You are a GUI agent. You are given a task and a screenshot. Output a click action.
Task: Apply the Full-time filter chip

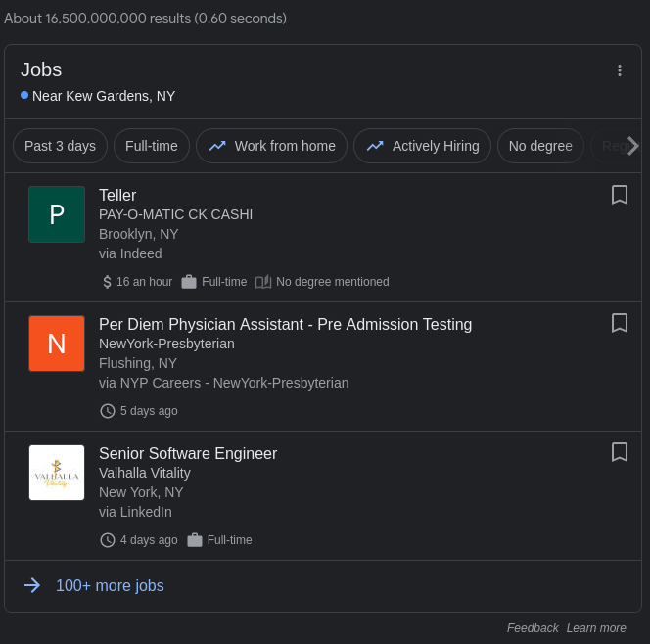pos(152,146)
